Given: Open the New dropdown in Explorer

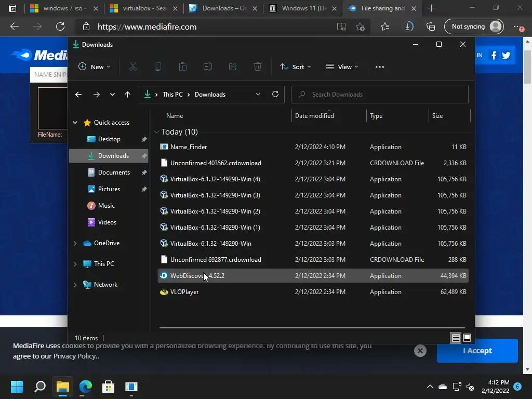Looking at the screenshot, I should pos(95,67).
